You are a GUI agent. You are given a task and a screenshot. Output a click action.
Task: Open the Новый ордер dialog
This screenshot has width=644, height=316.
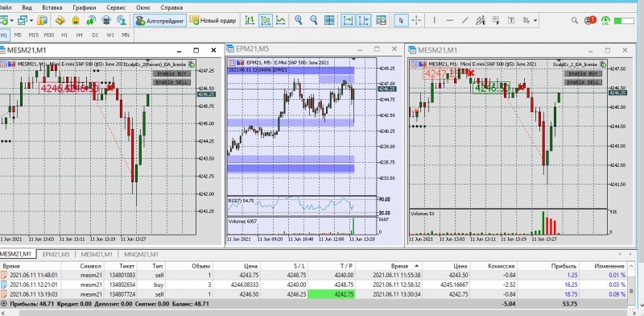[213, 20]
